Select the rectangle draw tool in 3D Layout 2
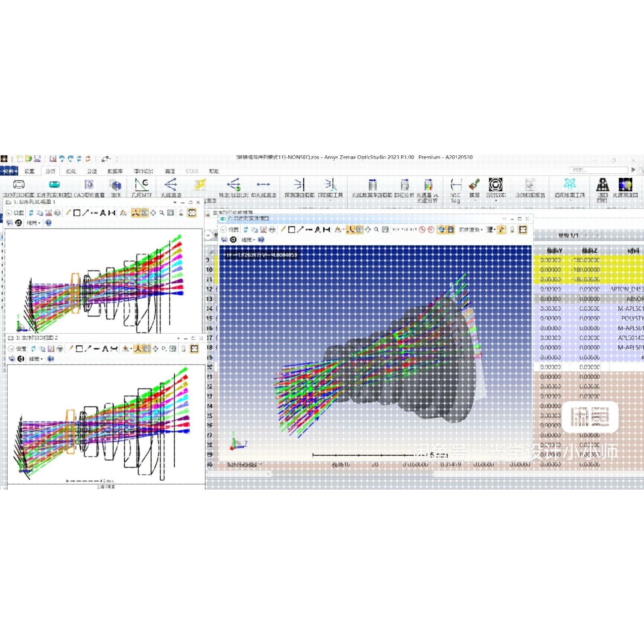Image resolution: width=644 pixels, height=644 pixels. tap(79, 349)
